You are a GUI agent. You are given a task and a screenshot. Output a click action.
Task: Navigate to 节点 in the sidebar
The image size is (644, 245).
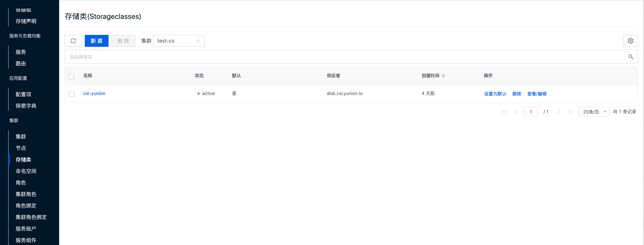(21, 148)
